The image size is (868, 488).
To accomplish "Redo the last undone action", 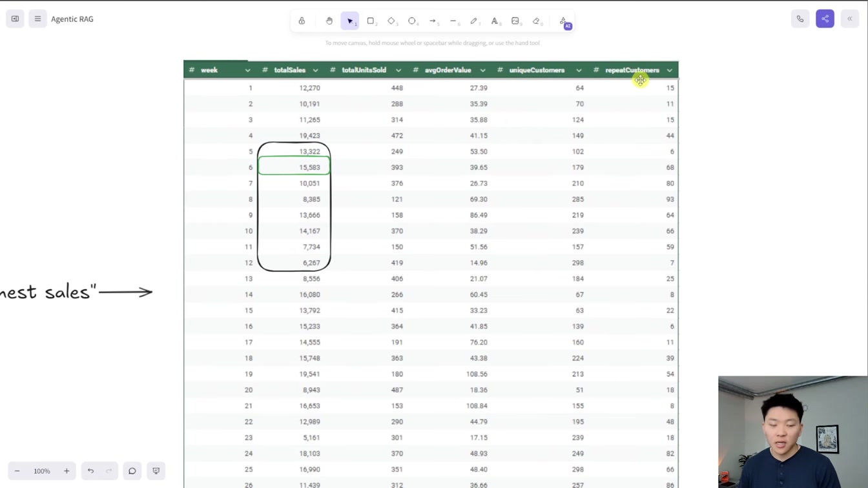I will click(x=108, y=471).
